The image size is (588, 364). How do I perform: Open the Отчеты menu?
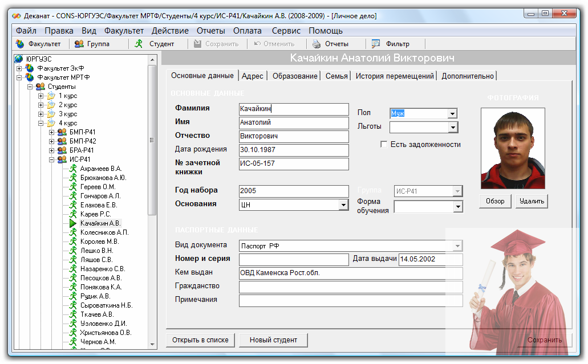[x=210, y=31]
